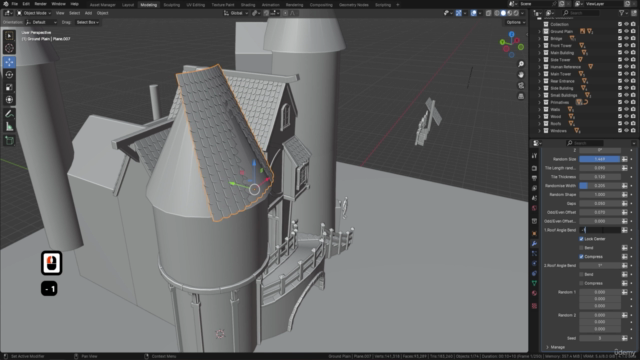This screenshot has height=360, width=640.
Task: Activate the Scale tool
Action: (9, 87)
